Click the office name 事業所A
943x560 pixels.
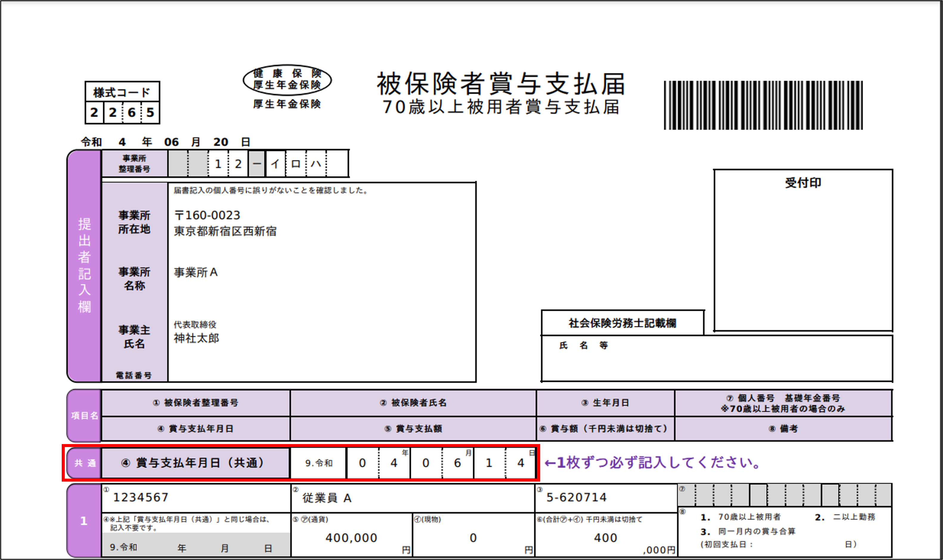click(x=196, y=272)
